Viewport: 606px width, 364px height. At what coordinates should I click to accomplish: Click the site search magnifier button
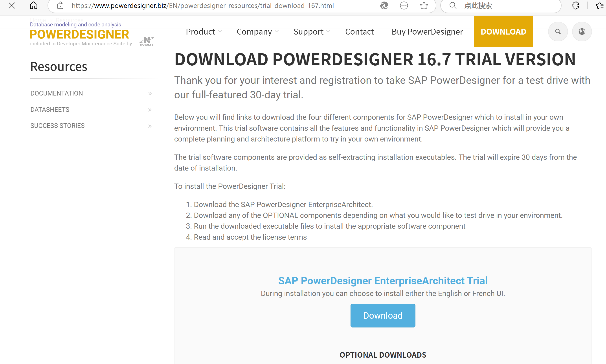558,31
